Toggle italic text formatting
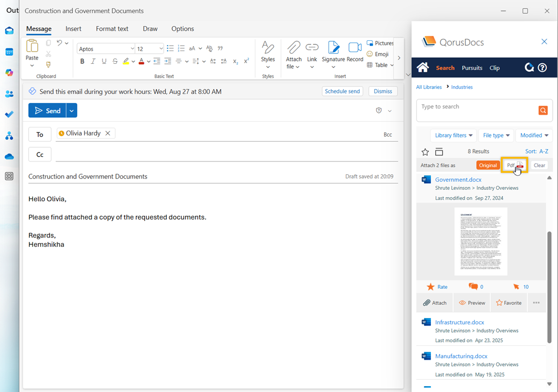 pos(93,62)
